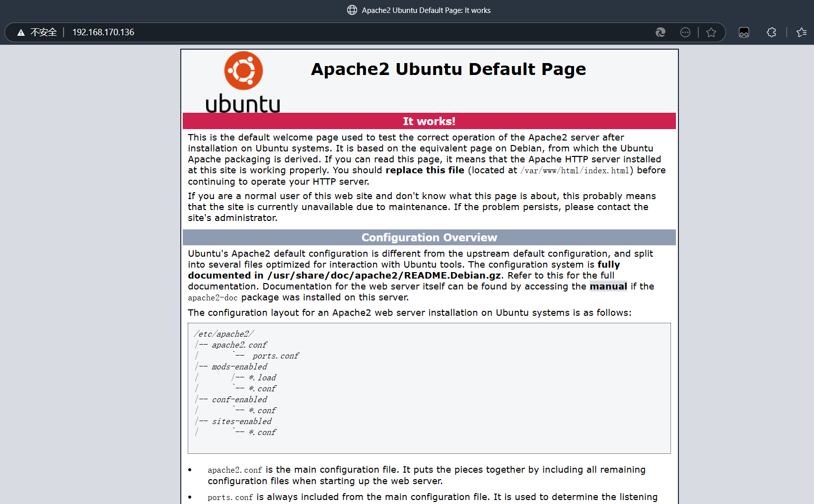The image size is (814, 504).
Task: Click the 'ports.conf' bullet item text
Action: pyautogui.click(x=230, y=498)
